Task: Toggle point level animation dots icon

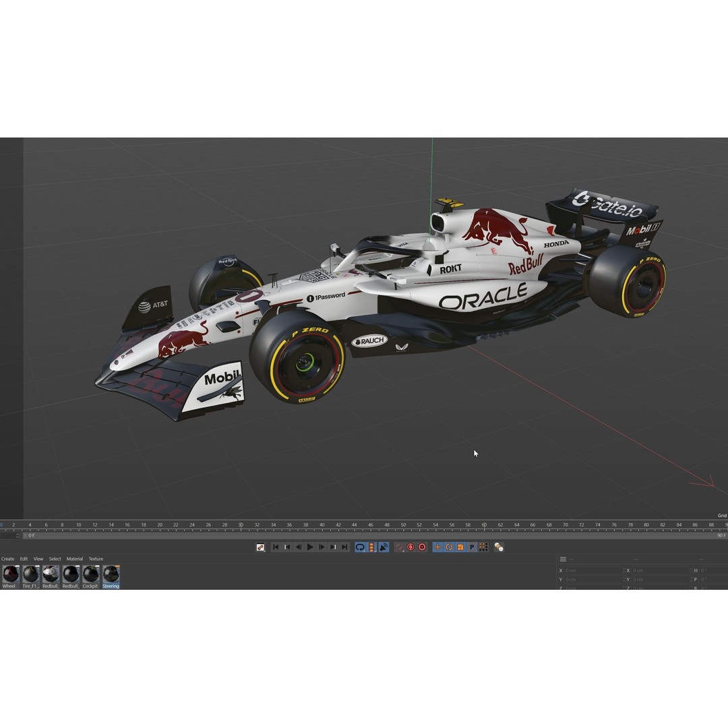Action: (x=483, y=547)
